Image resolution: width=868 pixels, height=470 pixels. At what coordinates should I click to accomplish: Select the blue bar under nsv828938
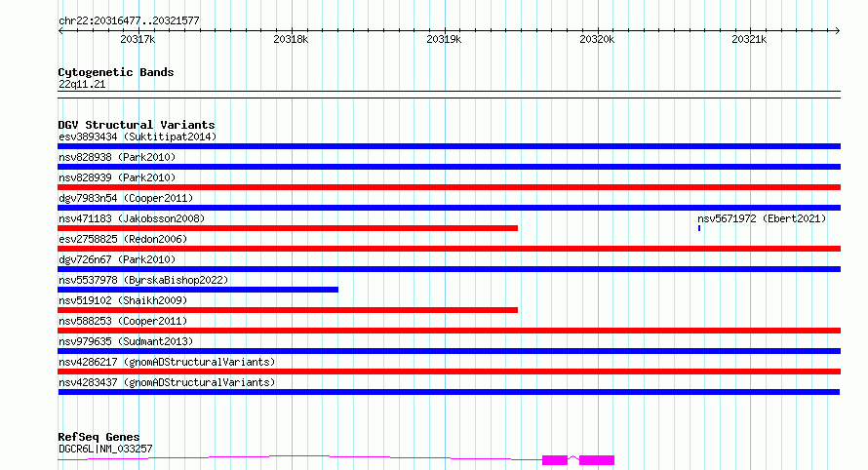449,167
